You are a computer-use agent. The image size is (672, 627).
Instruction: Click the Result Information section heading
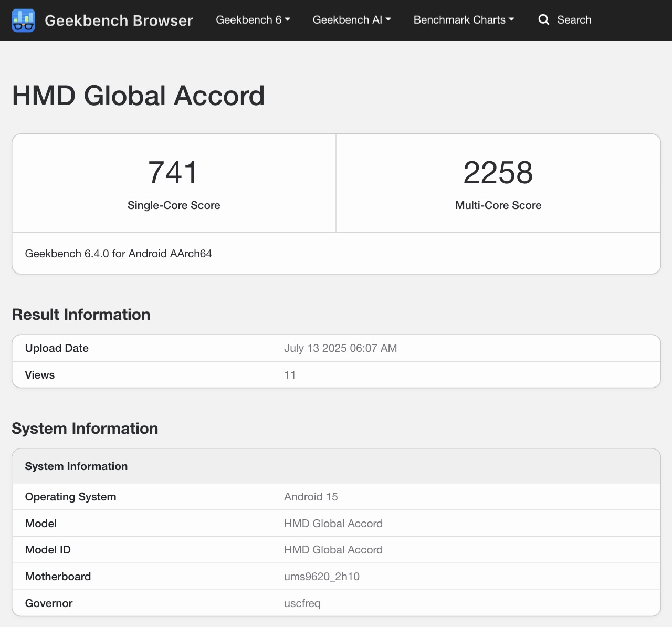(x=81, y=315)
